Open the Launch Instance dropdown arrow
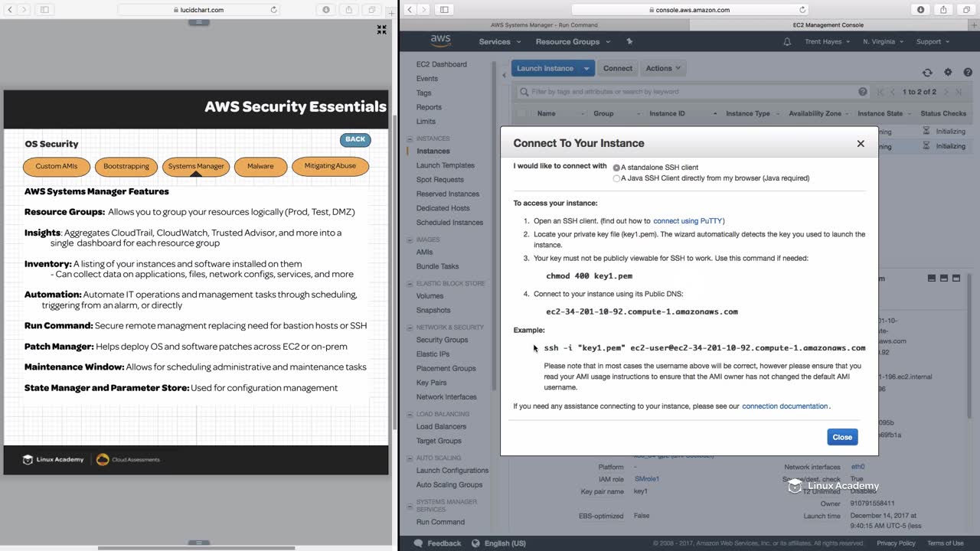The image size is (980, 551). pos(586,68)
